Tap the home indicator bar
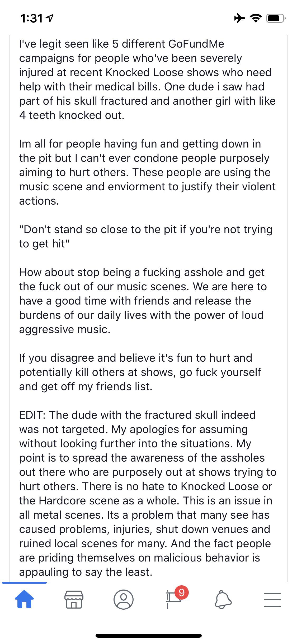Image resolution: width=297 pixels, height=644 pixels. (x=148, y=636)
